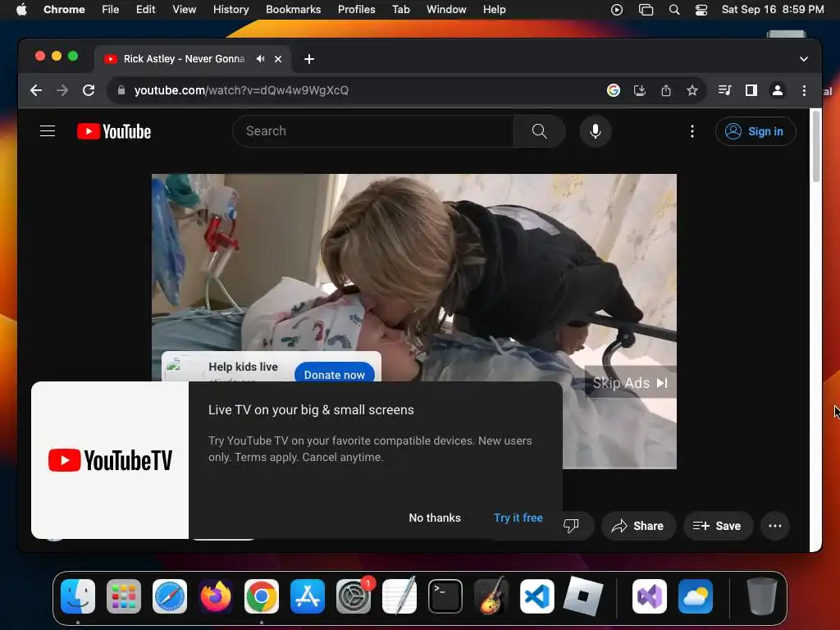Open Chrome profile avatar icon
840x630 pixels.
coord(778,90)
